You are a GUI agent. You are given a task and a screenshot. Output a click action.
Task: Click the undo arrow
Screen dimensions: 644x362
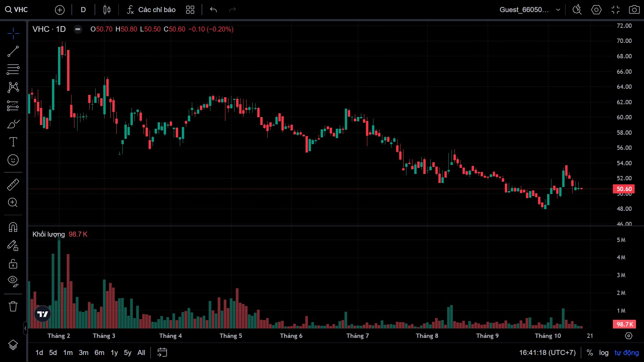coord(213,10)
